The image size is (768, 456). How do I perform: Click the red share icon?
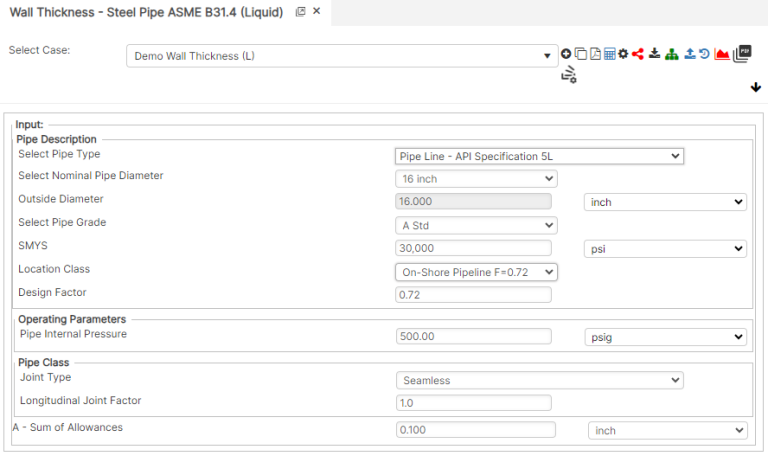(637, 54)
